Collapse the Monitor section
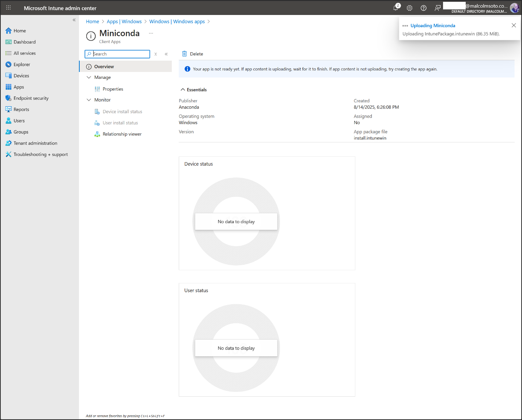522x420 pixels. point(89,100)
